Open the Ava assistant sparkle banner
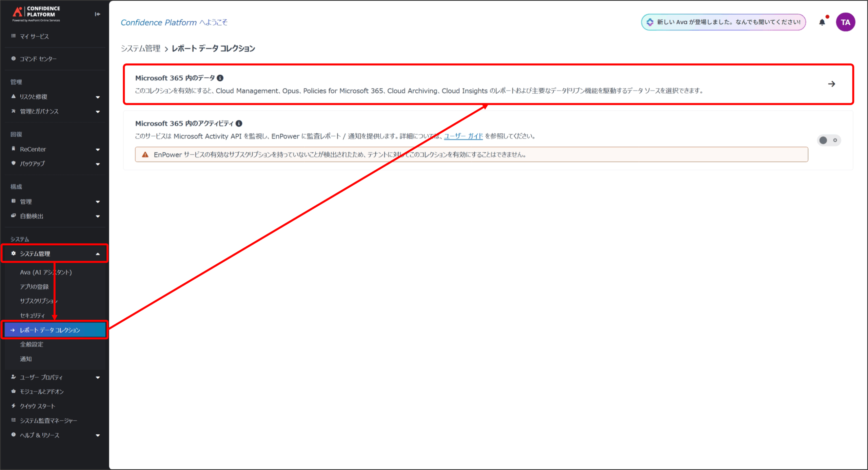Screen dimensions: 868x470 coord(723,22)
